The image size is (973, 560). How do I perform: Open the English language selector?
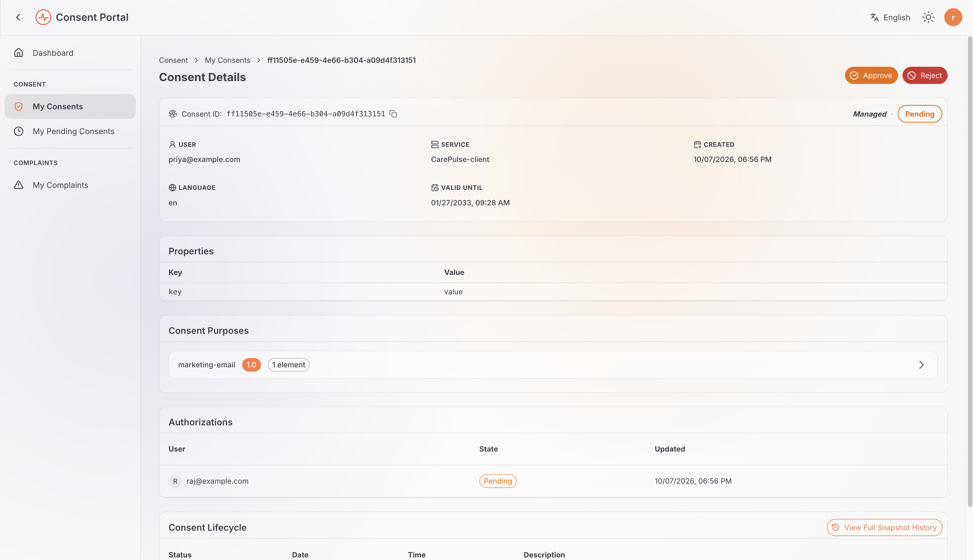[890, 17]
